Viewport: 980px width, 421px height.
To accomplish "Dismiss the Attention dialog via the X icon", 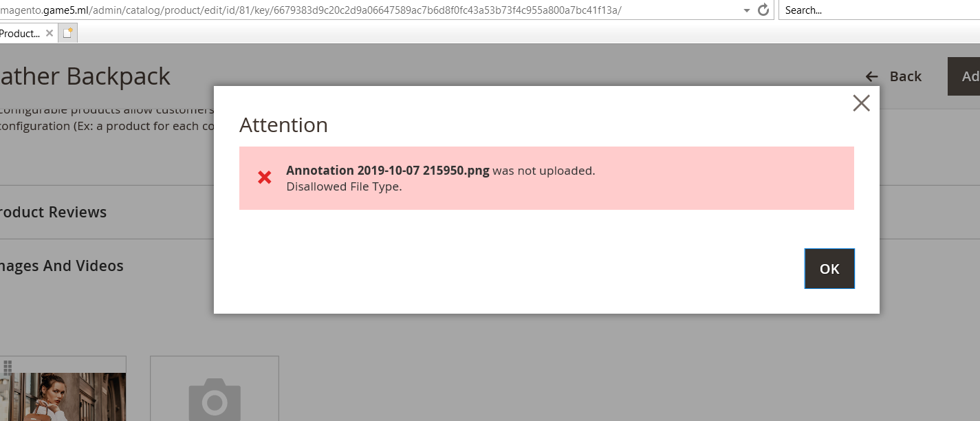I will point(861,102).
